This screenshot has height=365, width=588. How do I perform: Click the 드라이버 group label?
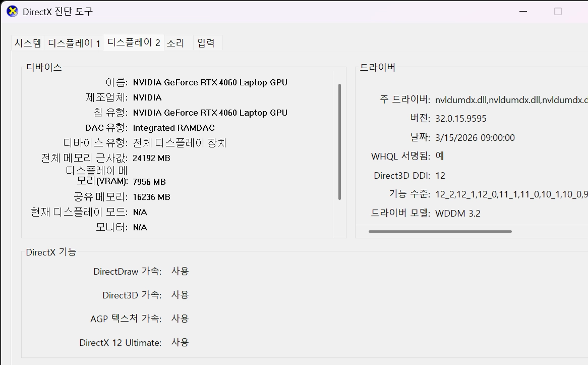point(378,68)
